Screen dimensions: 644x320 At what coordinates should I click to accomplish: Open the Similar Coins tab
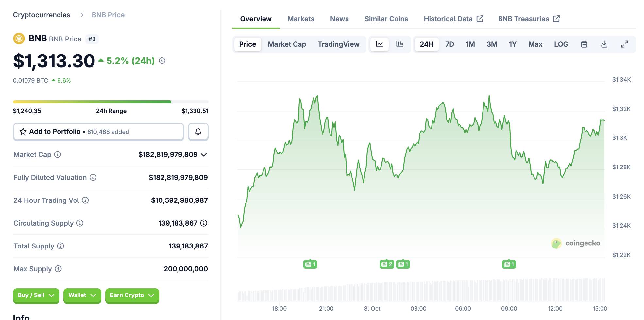click(386, 19)
